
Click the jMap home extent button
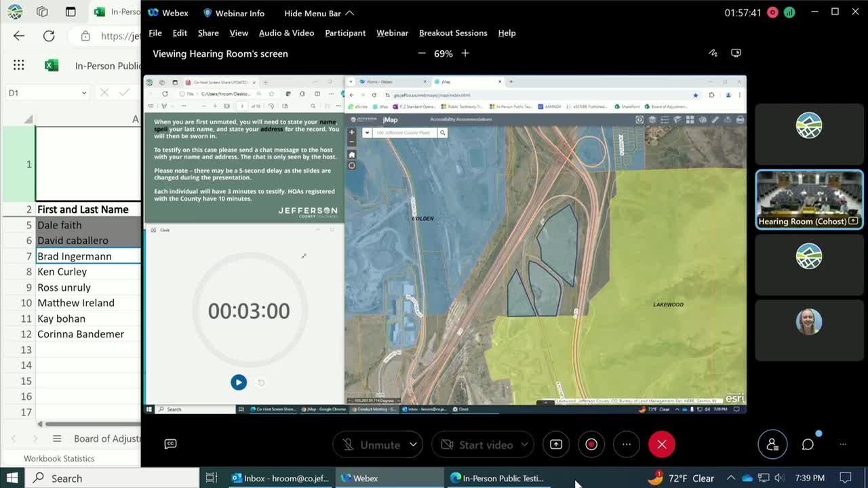tap(351, 155)
